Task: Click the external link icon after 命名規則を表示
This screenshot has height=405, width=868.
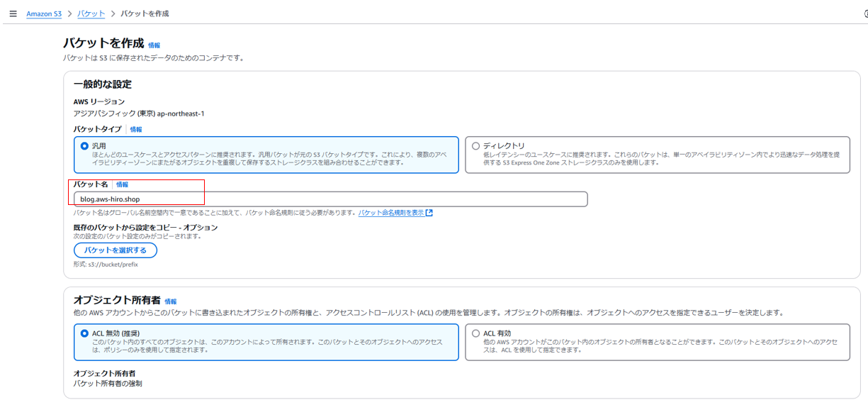Action: [429, 213]
